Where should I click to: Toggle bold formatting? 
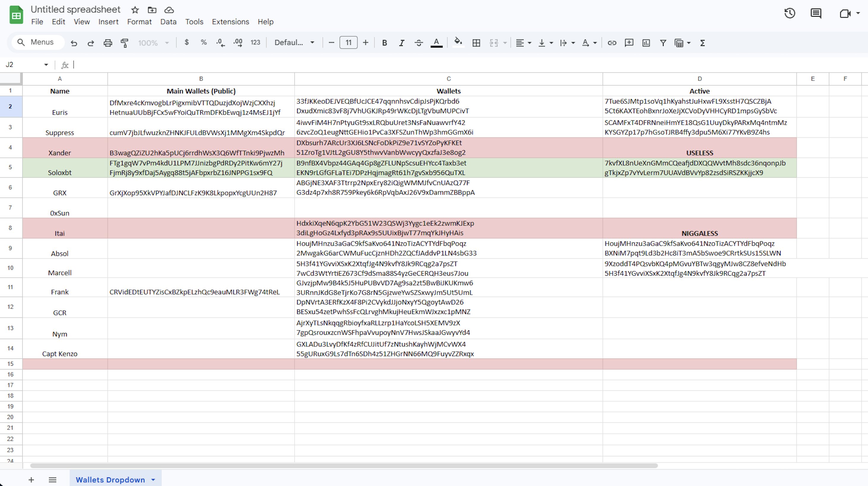(x=384, y=43)
